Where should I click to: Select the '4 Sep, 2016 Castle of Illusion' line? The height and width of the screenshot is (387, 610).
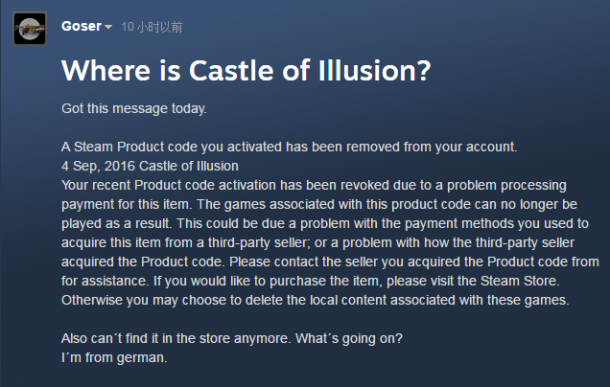[150, 166]
